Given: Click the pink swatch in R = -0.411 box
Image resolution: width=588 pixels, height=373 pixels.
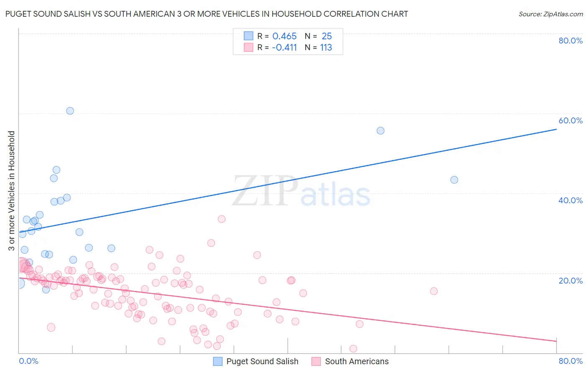Looking at the screenshot, I should point(248,47).
